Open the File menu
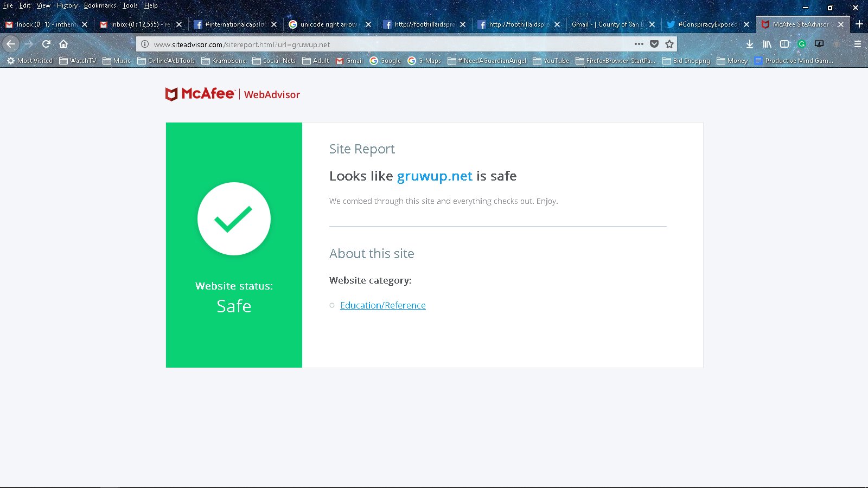Viewport: 868px width, 488px height. [8, 5]
